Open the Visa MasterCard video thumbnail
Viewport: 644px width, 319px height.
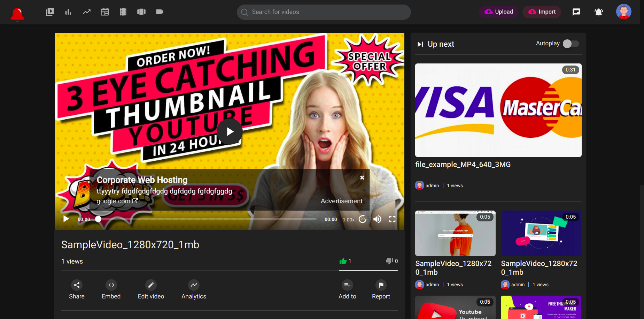[498, 110]
